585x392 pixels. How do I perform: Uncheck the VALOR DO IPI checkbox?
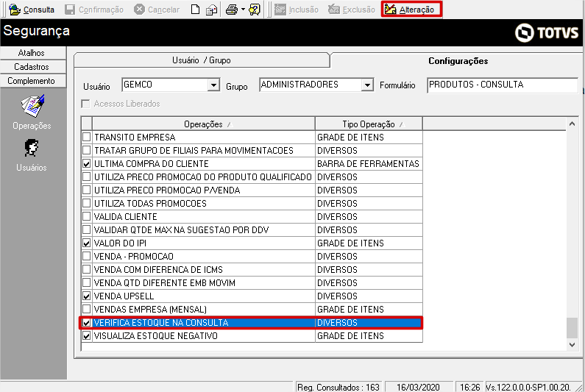click(87, 243)
